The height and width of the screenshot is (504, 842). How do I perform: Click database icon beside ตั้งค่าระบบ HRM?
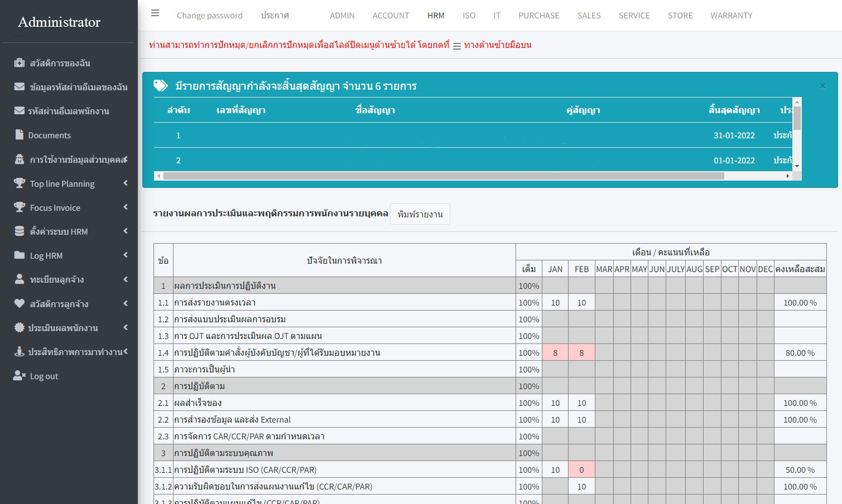(20, 231)
